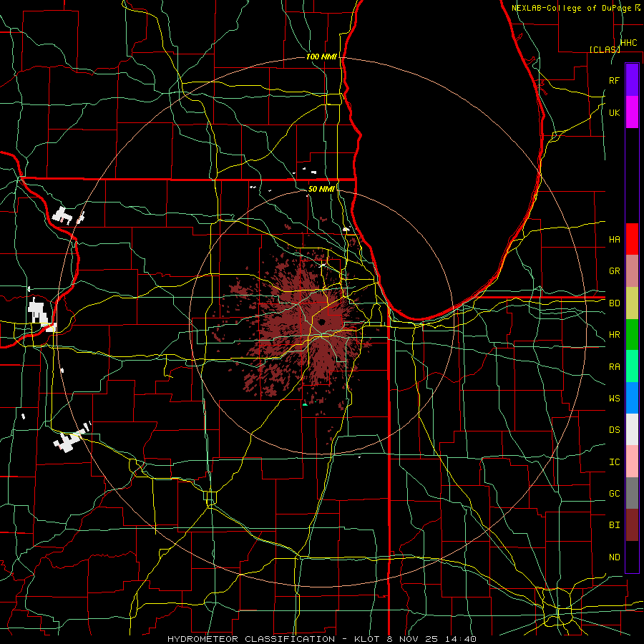Click the DS white legend swatch
This screenshot has height=644, width=644.
pyautogui.click(x=632, y=429)
